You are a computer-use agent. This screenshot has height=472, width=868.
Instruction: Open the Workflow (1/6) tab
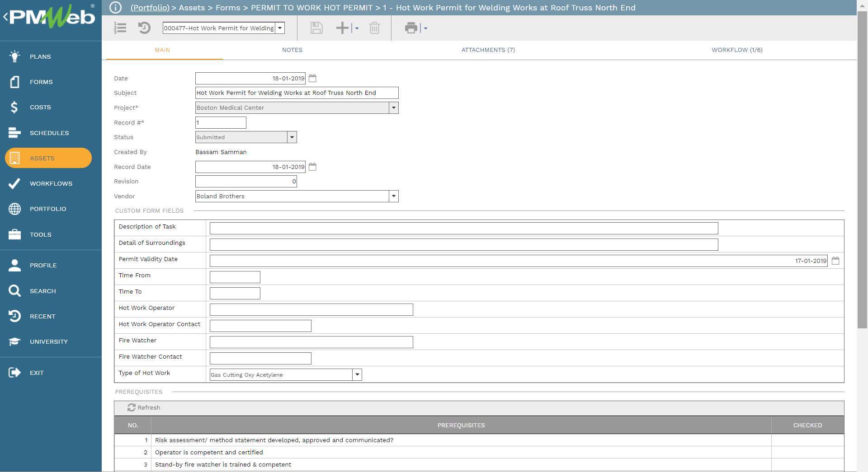pyautogui.click(x=737, y=50)
